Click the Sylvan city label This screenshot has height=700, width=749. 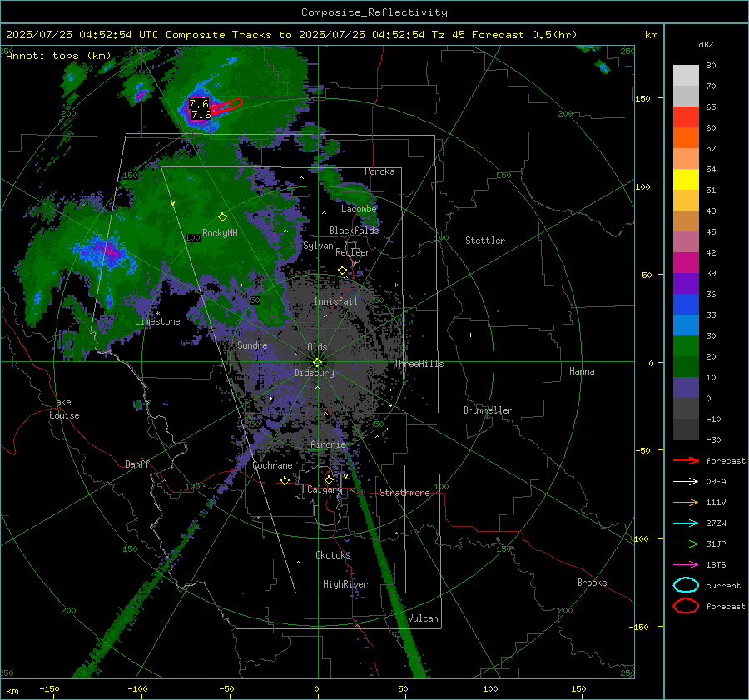click(318, 246)
